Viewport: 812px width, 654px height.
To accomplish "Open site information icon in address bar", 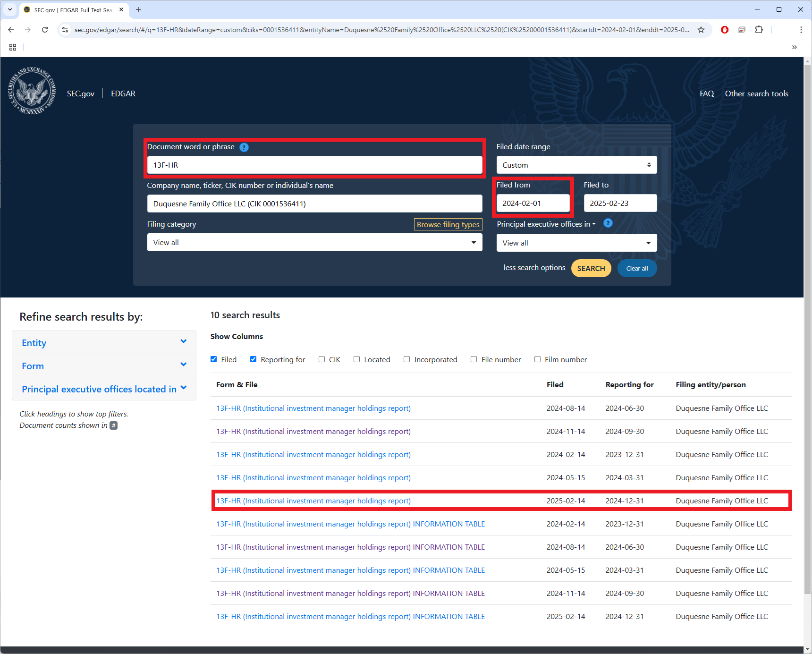I will pyautogui.click(x=65, y=30).
